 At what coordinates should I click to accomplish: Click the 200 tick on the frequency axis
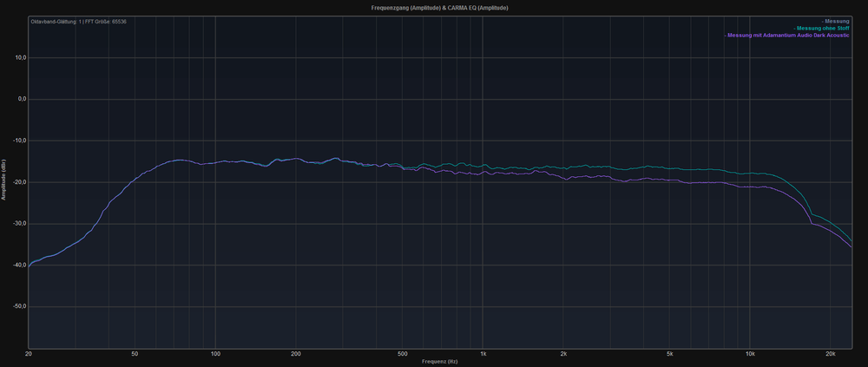point(296,354)
